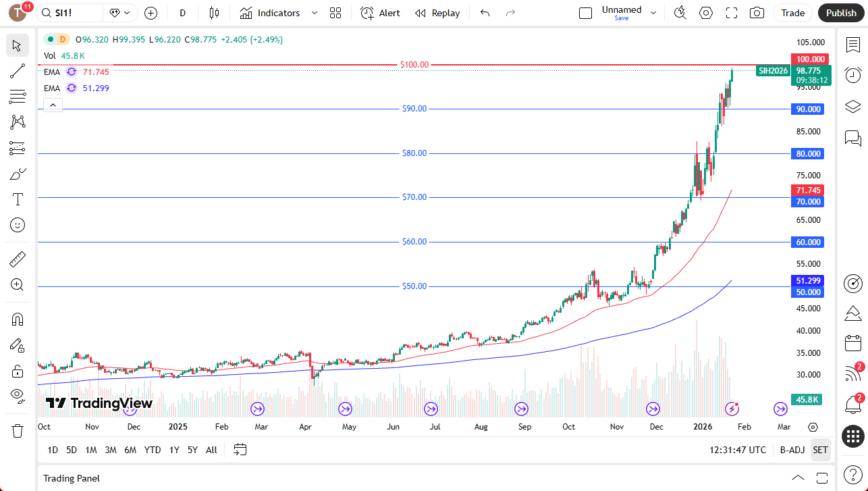
Task: Open chart settings hexagon icon
Action: pyautogui.click(x=706, y=13)
